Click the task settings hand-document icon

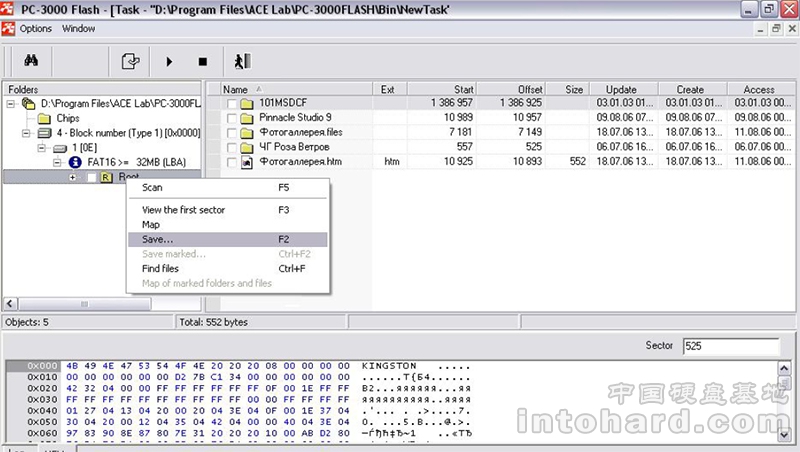[129, 61]
